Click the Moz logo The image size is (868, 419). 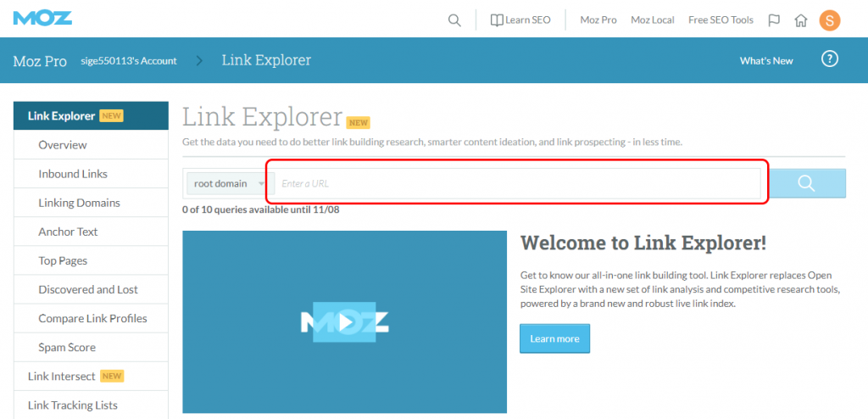click(x=42, y=18)
